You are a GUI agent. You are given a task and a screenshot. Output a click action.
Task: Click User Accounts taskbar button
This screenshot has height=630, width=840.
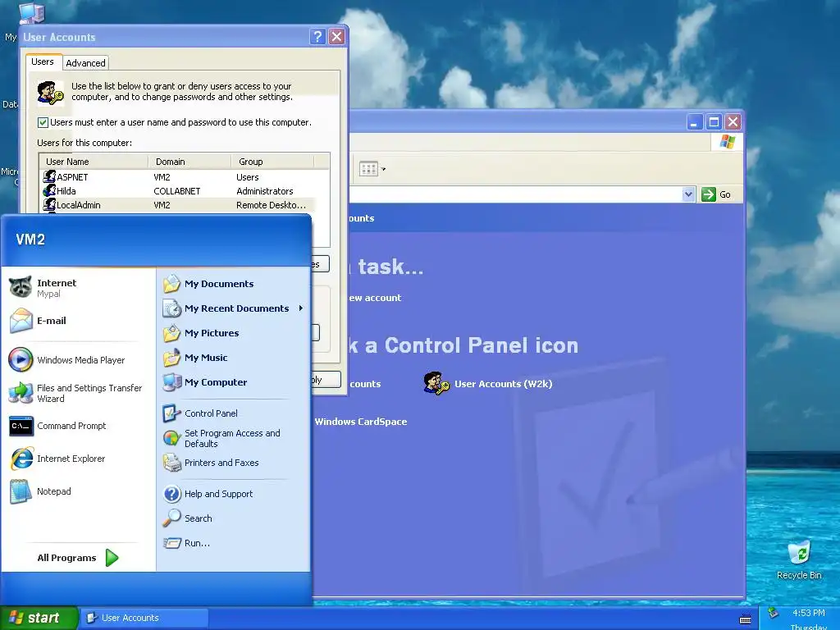(x=144, y=619)
